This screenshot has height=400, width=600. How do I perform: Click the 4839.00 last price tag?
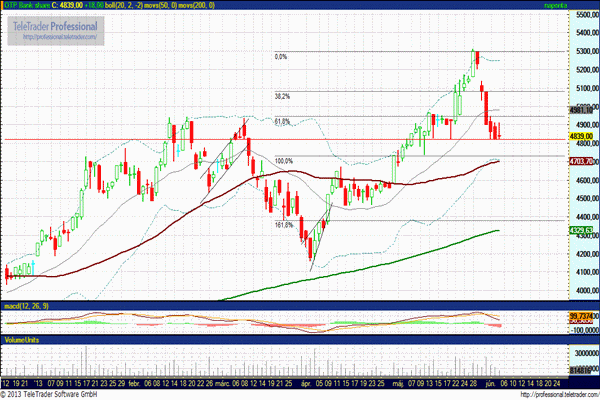pyautogui.click(x=581, y=135)
